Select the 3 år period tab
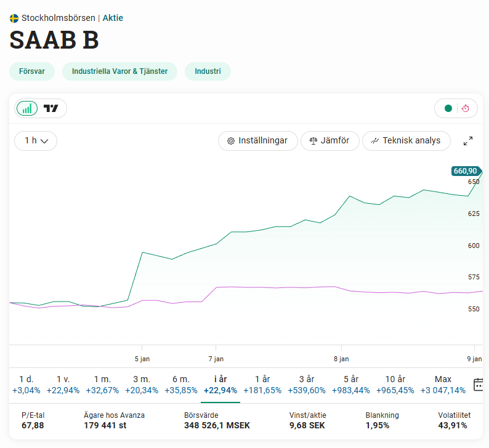Image resolution: width=489 pixels, height=448 pixels. pos(307,385)
